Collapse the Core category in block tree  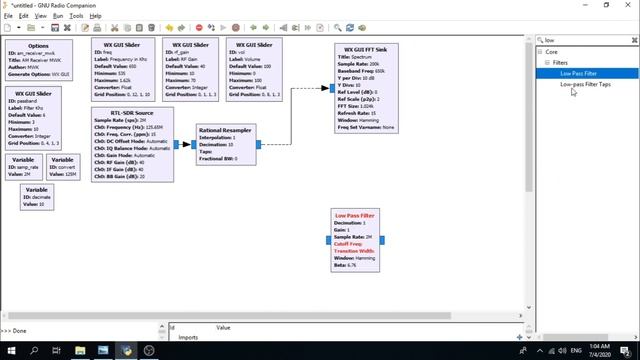(x=540, y=52)
